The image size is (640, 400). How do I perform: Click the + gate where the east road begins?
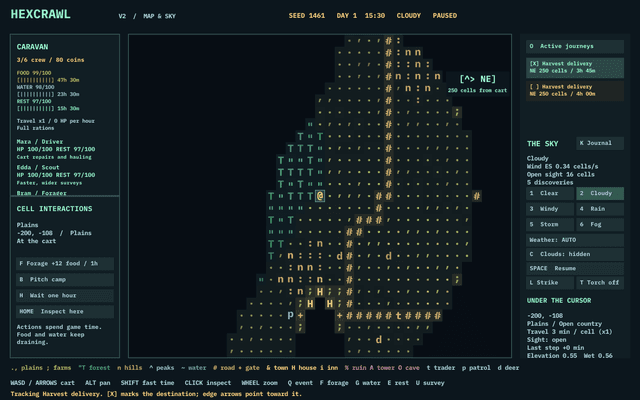(x=339, y=315)
